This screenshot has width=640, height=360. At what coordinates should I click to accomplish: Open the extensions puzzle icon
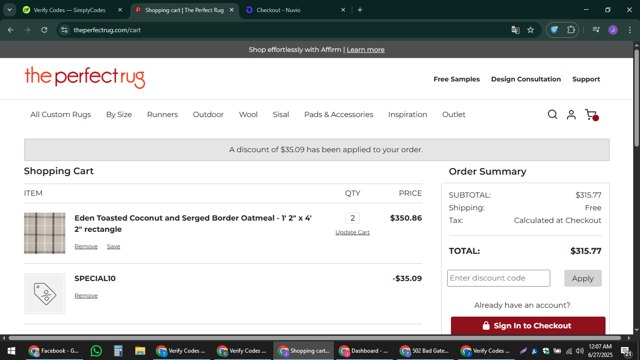pyautogui.click(x=571, y=30)
